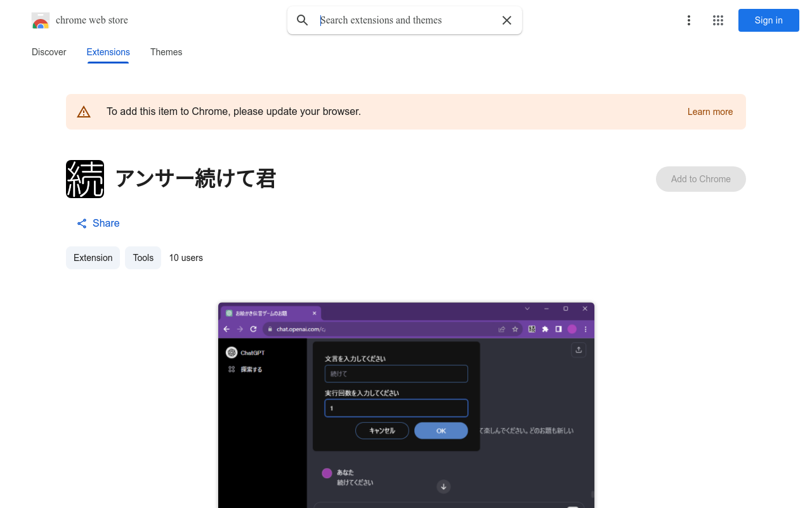Open the Extensions tab
812x508 pixels.
pyautogui.click(x=108, y=52)
